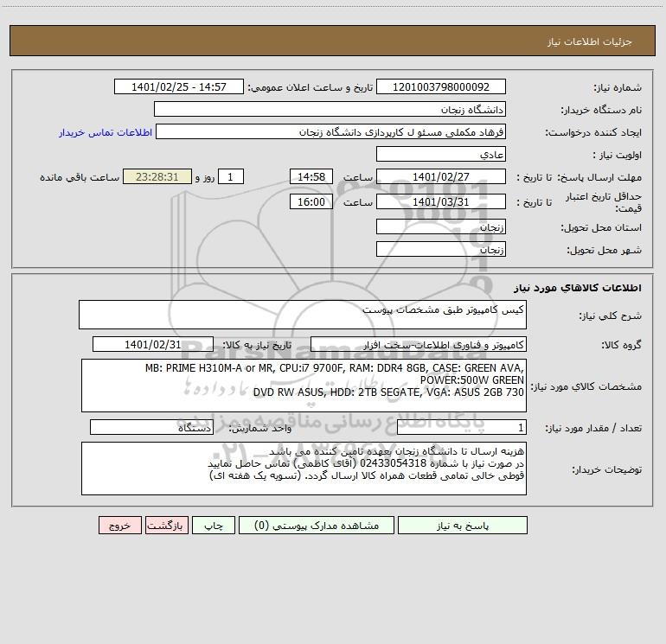Click the label اولویت نیاز :
Image resolution: width=666 pixels, height=644 pixels.
618,155
